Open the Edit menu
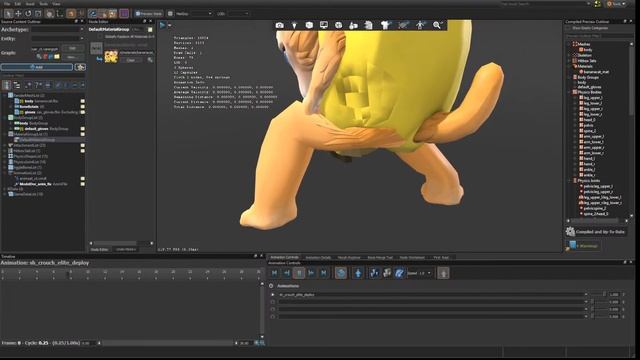Viewport: 640px width, 360px height. tap(18, 4)
